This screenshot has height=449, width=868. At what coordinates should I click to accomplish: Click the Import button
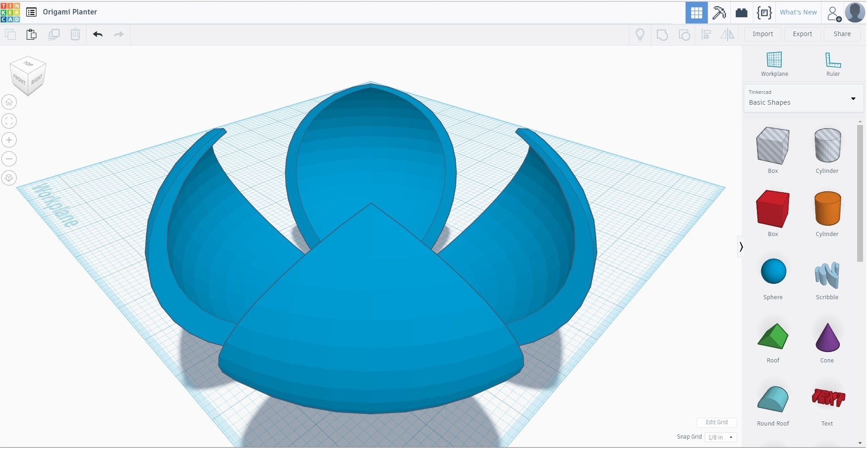click(x=763, y=34)
